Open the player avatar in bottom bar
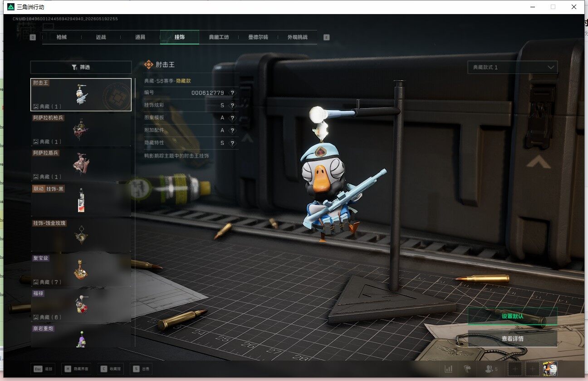588x381 pixels. pyautogui.click(x=550, y=370)
